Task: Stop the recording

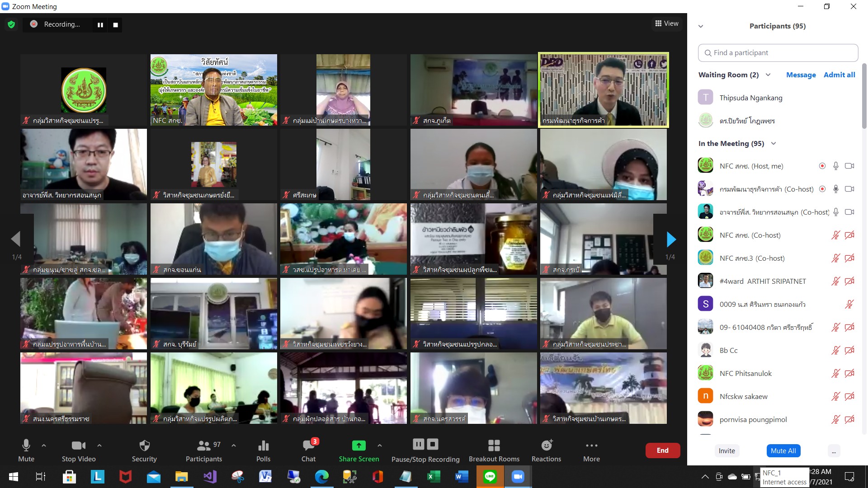Action: [116, 25]
